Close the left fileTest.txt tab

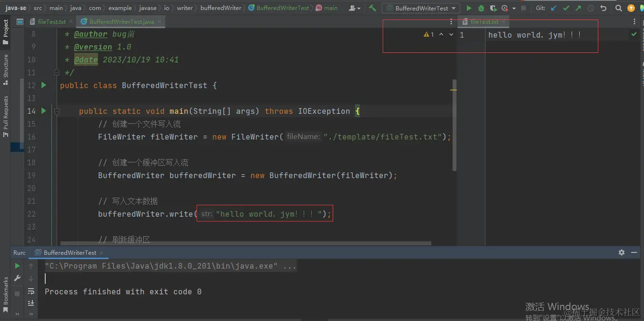[71, 22]
